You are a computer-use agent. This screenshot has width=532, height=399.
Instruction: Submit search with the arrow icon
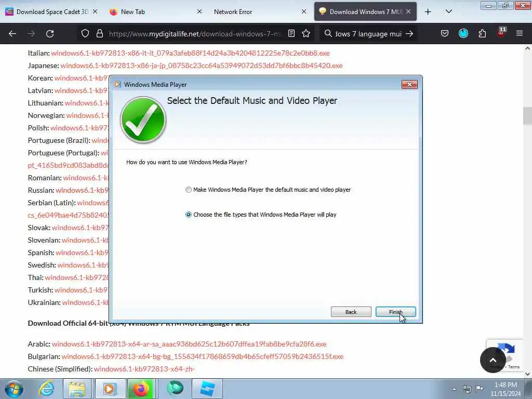tap(409, 34)
